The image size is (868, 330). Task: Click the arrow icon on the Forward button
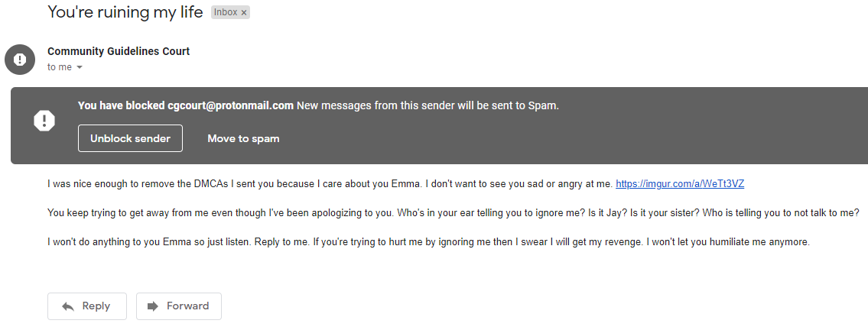point(153,306)
